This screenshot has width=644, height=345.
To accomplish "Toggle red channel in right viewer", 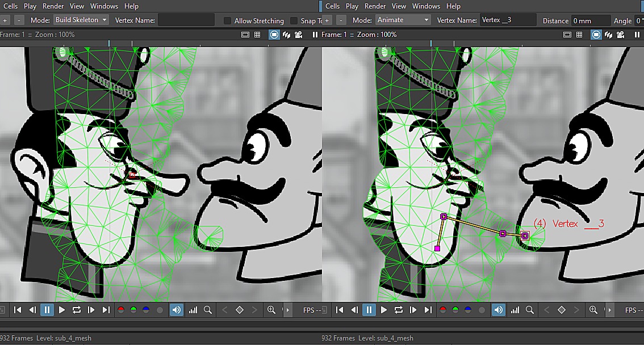I will click(443, 310).
